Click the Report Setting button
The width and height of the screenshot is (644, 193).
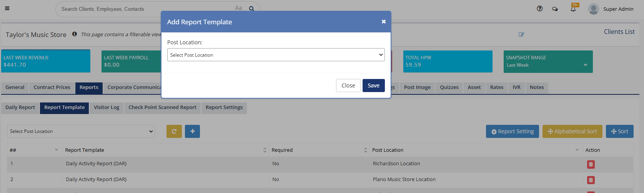coord(512,131)
